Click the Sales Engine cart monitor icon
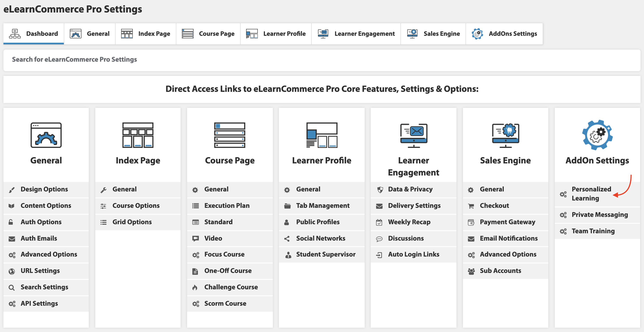 point(505,135)
